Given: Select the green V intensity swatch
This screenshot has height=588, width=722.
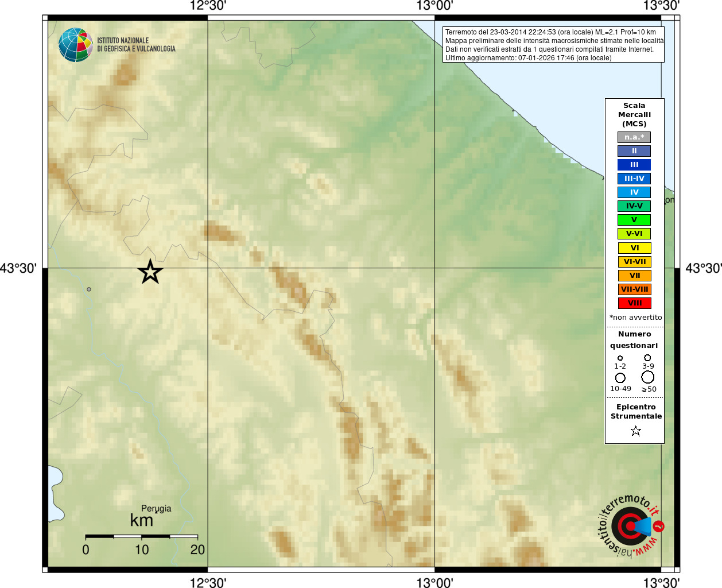Looking at the screenshot, I should pos(634,220).
